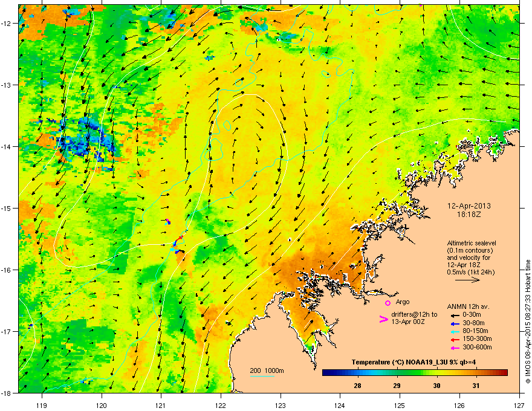Viewport: 532px width, 411px height.
Task: Click the '0.5m/s (1kt 24h)' text
Action: point(470,272)
